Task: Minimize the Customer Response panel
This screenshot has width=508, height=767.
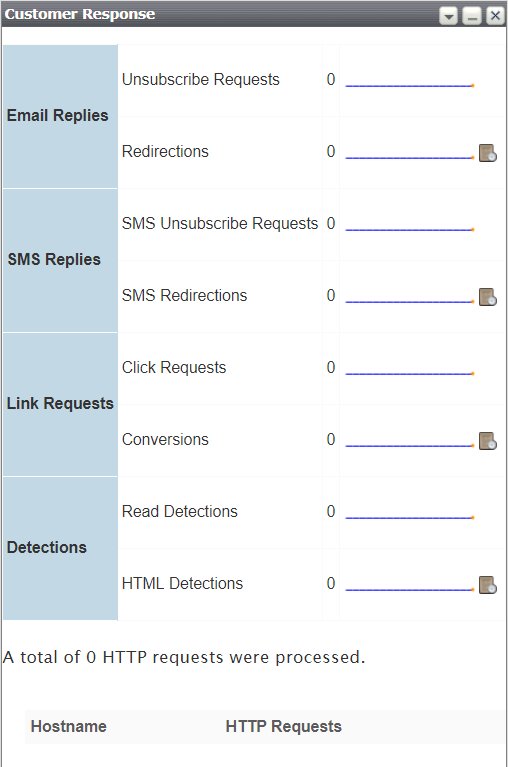Action: click(472, 16)
